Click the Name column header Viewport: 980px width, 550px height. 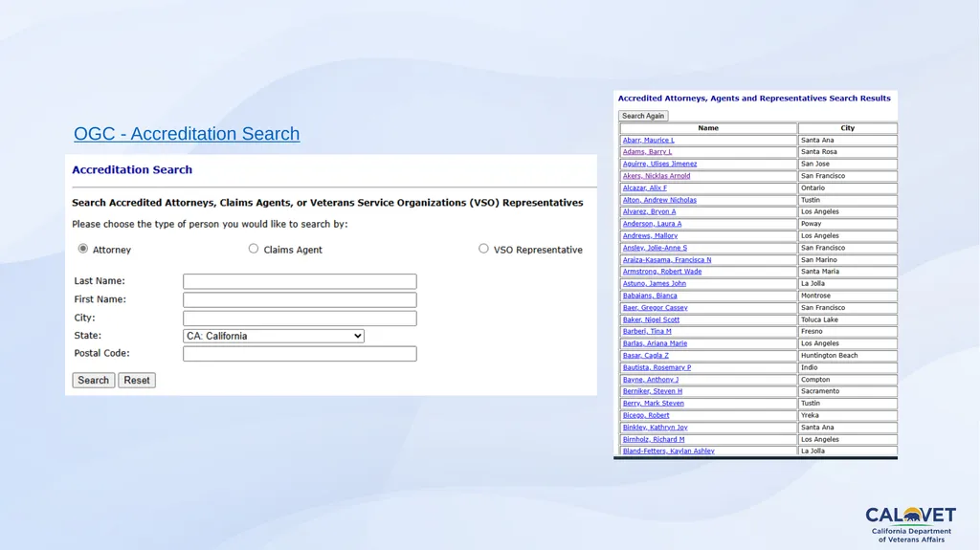[x=708, y=128]
